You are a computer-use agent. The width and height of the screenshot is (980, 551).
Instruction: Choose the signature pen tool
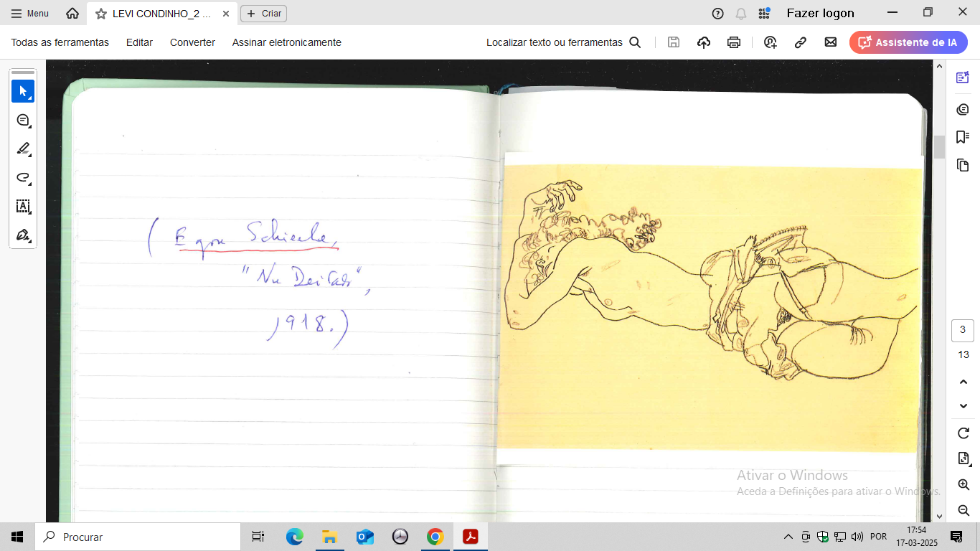23,235
